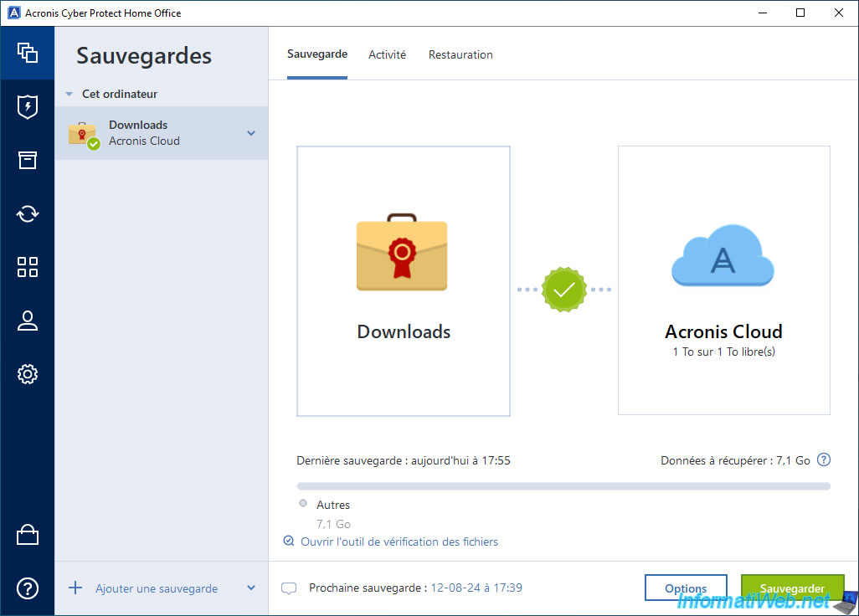This screenshot has height=616, width=859.
Task: Click the help icon beside Données à récupérer
Action: tap(824, 460)
